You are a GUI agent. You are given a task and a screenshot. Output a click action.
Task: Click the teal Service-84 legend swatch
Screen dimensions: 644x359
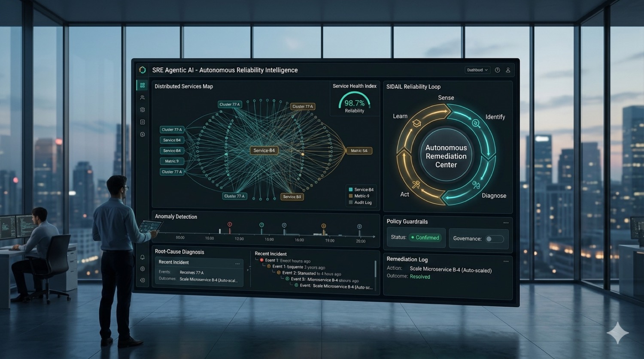click(x=351, y=190)
